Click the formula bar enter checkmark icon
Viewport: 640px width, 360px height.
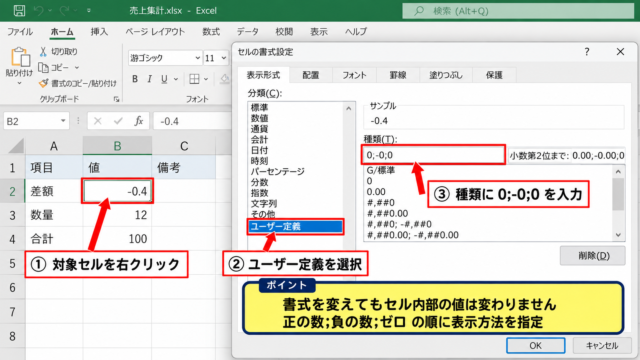point(118,121)
